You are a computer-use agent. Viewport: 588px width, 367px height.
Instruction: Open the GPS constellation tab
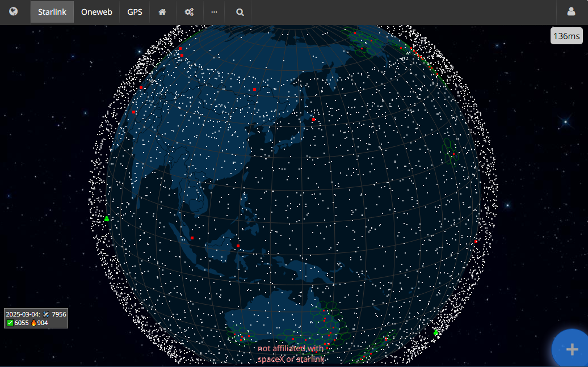pos(135,12)
